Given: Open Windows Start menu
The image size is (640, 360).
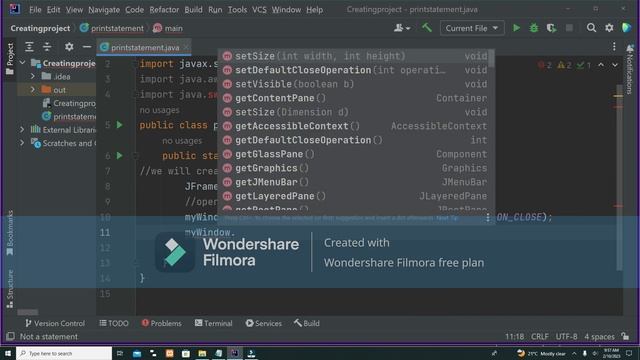Looking at the screenshot, I should [x=8, y=353].
